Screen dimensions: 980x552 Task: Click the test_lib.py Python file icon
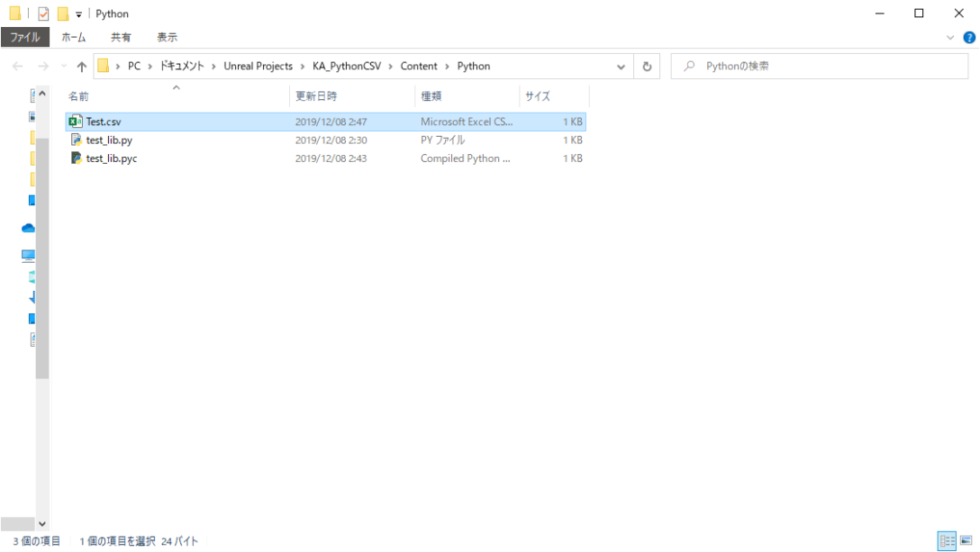(x=76, y=140)
